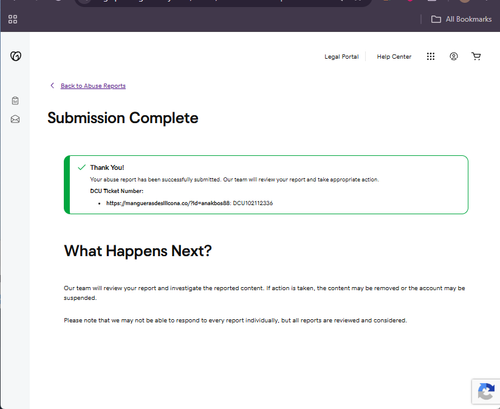Click the 'Your abuse report has been successfully submitted' text

point(234,180)
